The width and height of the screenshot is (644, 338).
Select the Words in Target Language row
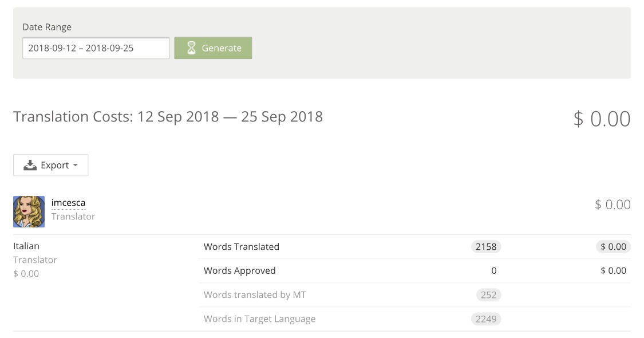point(414,319)
